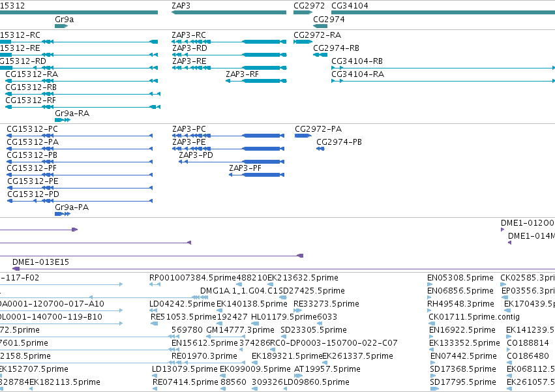Viewport: 555px width, 392px height.
Task: Click the Gr9a gene name label
Action: 65,19
